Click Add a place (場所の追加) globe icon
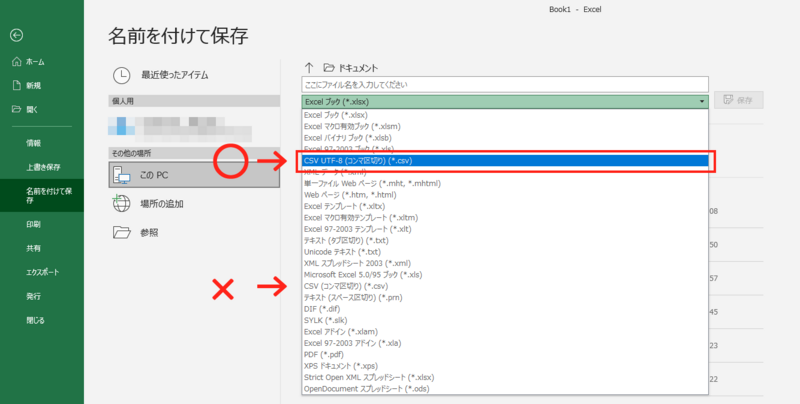800x404 pixels. tap(122, 203)
